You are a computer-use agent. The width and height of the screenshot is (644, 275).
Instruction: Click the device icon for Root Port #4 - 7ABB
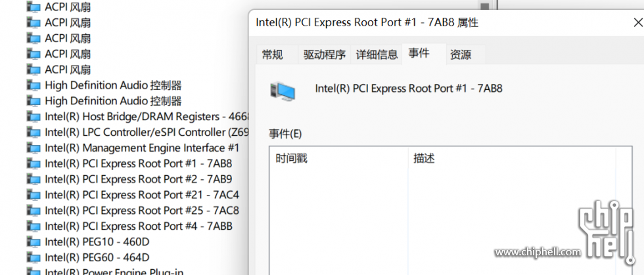point(34,226)
